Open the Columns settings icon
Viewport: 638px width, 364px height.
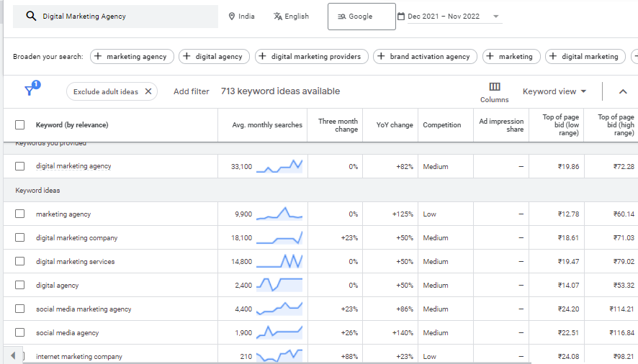[494, 87]
